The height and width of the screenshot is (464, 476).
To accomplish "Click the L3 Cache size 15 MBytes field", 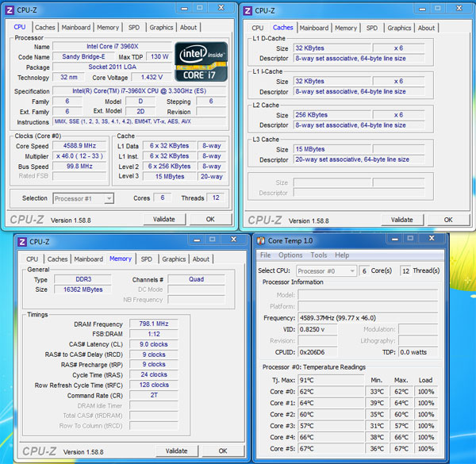I will [332, 149].
